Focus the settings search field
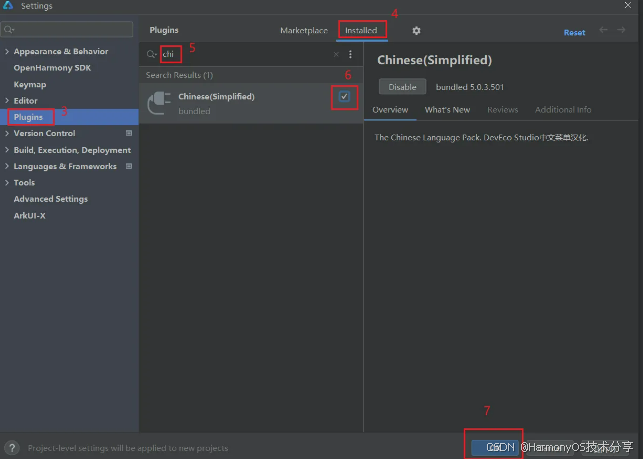Screen dimensions: 643x459 point(67,30)
